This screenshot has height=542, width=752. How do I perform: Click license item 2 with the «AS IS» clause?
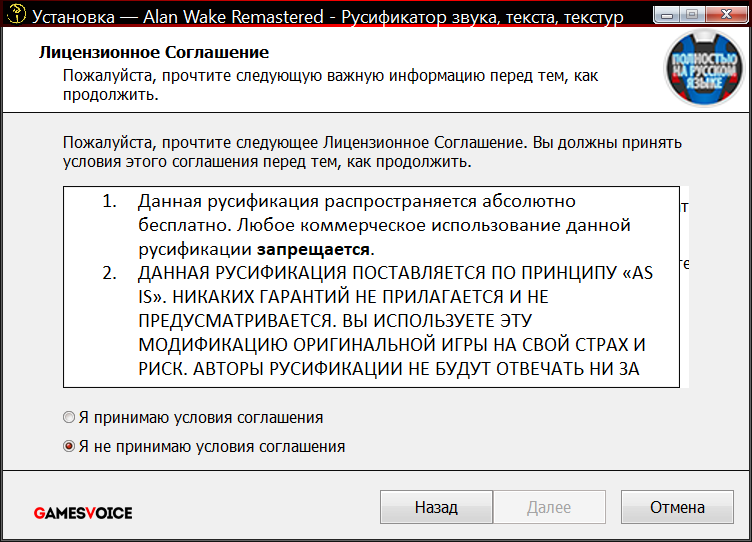[395, 320]
